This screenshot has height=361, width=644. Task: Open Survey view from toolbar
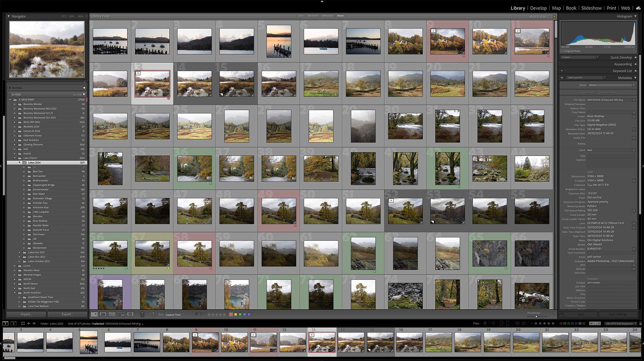121,314
